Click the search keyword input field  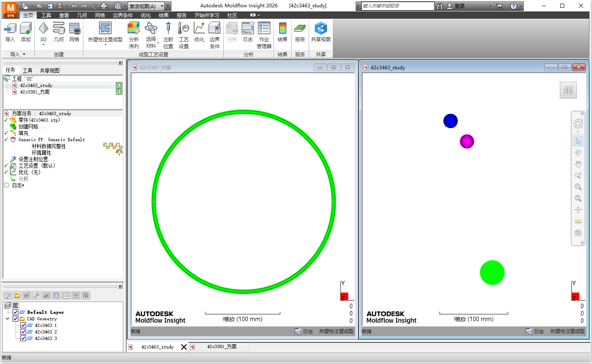coord(398,6)
